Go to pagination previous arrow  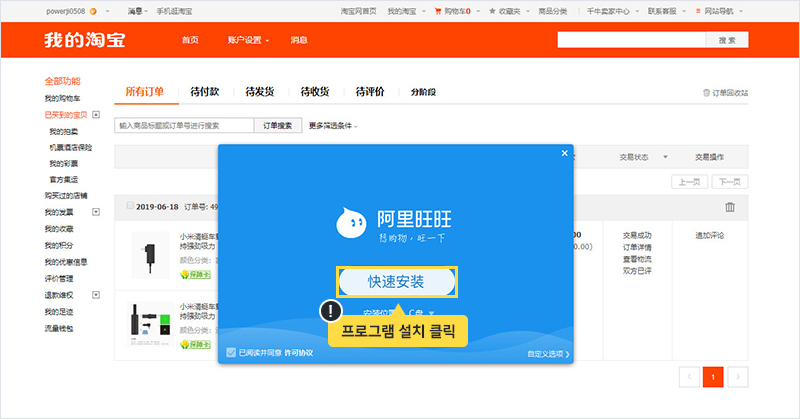689,377
